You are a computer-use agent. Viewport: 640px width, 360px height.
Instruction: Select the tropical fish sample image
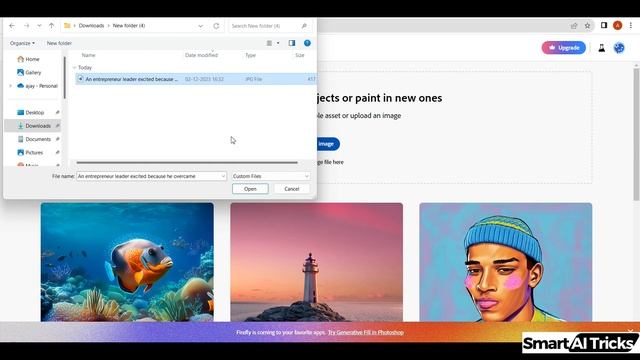pyautogui.click(x=127, y=262)
